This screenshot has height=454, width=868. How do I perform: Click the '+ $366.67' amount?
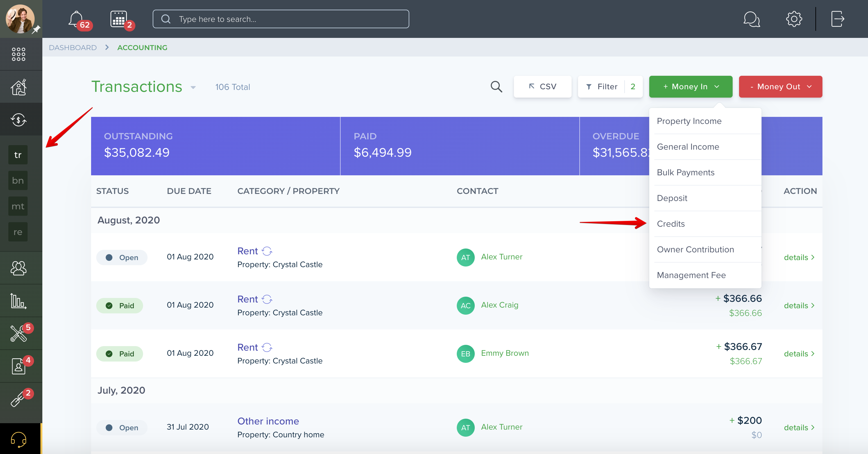[739, 347]
